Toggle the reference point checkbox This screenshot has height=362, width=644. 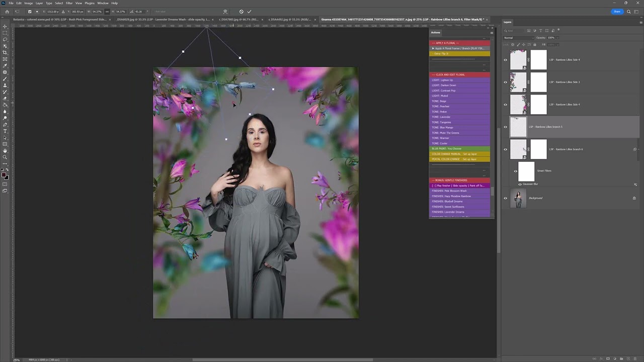tap(30, 12)
